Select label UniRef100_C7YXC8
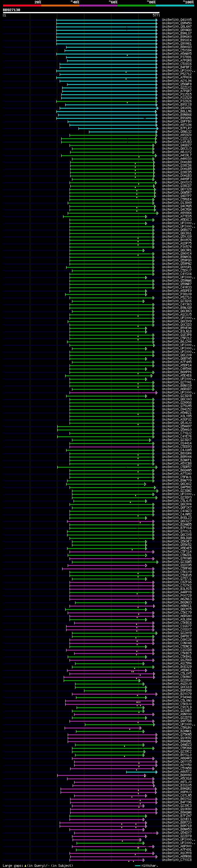This screenshot has height=868, width=197. 177,860
